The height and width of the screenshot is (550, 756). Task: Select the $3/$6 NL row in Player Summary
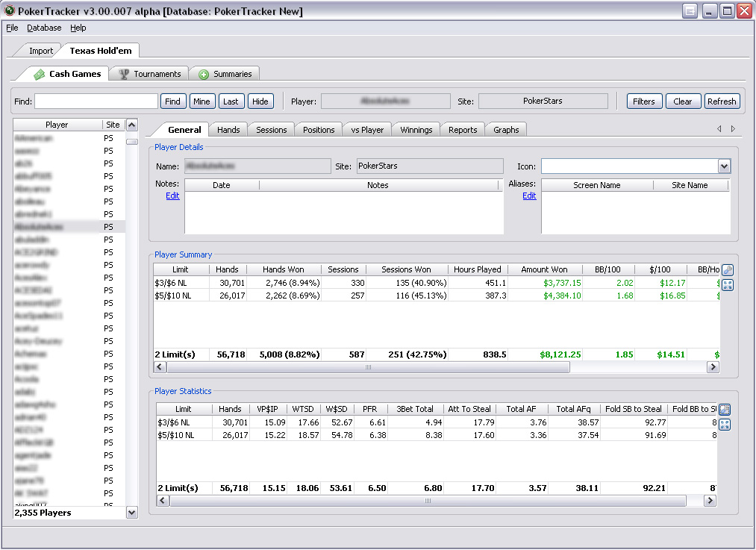pos(437,283)
